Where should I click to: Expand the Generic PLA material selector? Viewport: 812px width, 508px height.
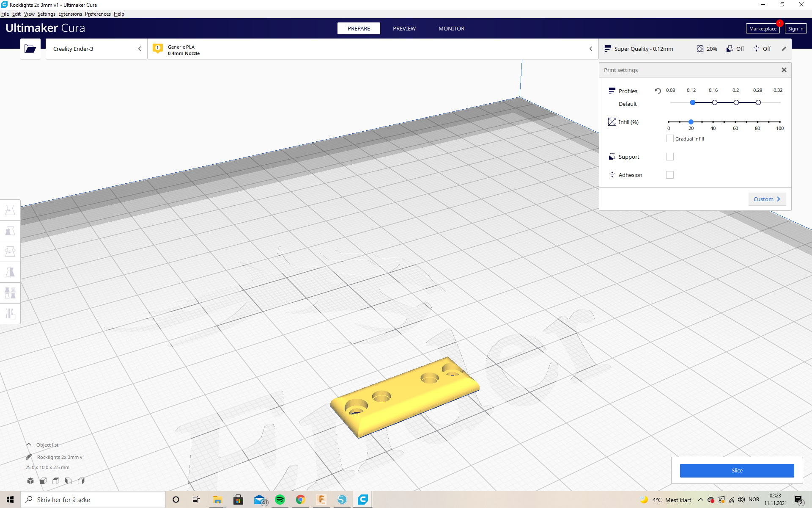[x=373, y=49]
